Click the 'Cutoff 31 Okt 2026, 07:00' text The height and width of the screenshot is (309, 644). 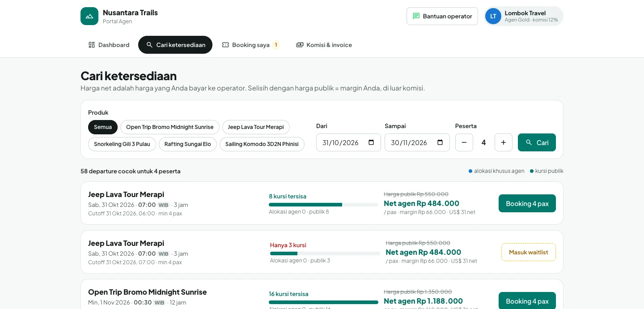point(121,262)
